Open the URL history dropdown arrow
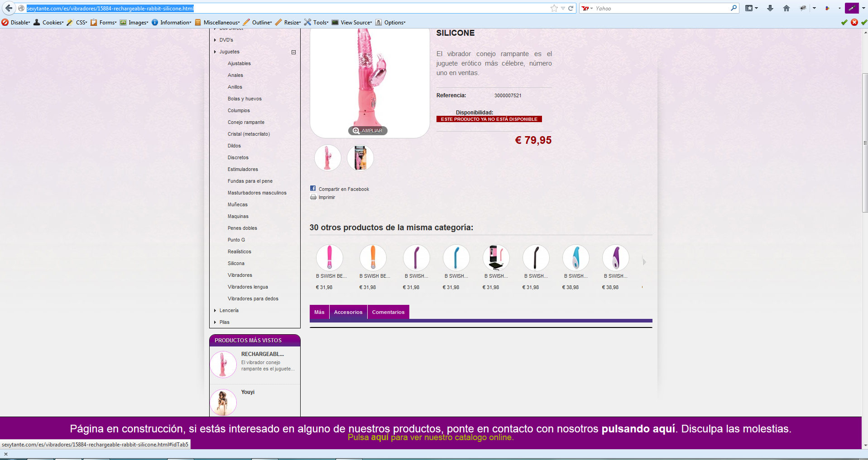The height and width of the screenshot is (460, 868). click(x=563, y=8)
